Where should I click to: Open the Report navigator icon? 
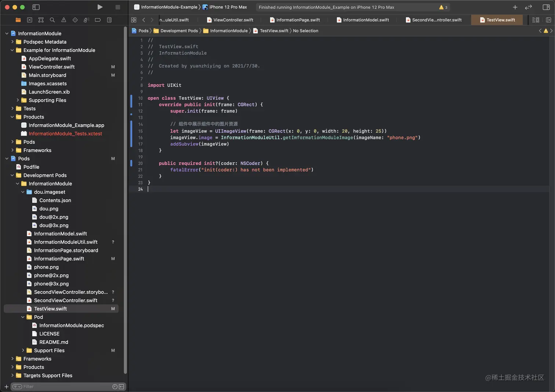[x=109, y=20]
